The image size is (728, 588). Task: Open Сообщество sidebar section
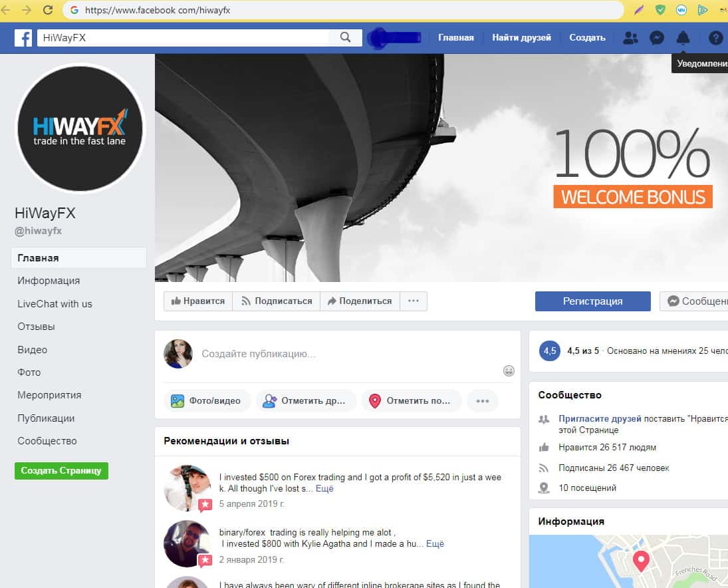pos(47,441)
